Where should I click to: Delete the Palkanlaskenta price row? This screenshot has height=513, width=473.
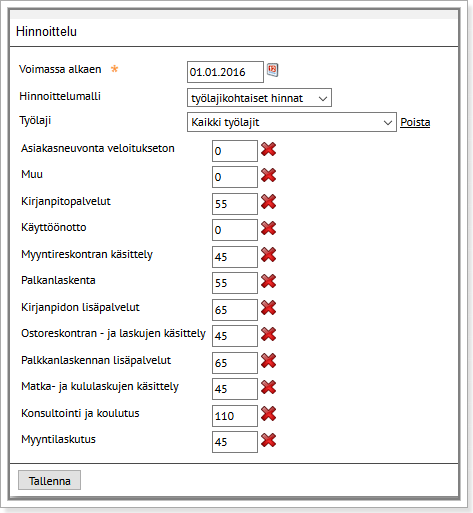click(268, 281)
